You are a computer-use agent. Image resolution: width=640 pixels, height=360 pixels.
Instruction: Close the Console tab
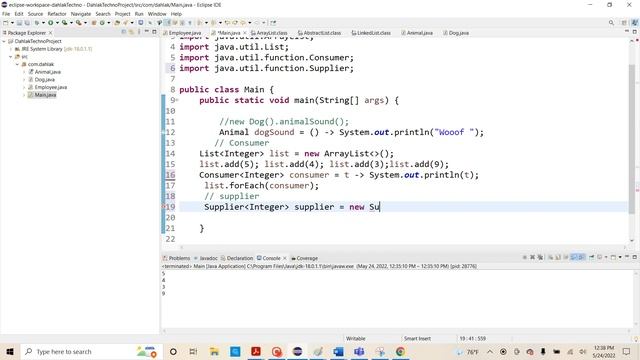click(x=284, y=258)
